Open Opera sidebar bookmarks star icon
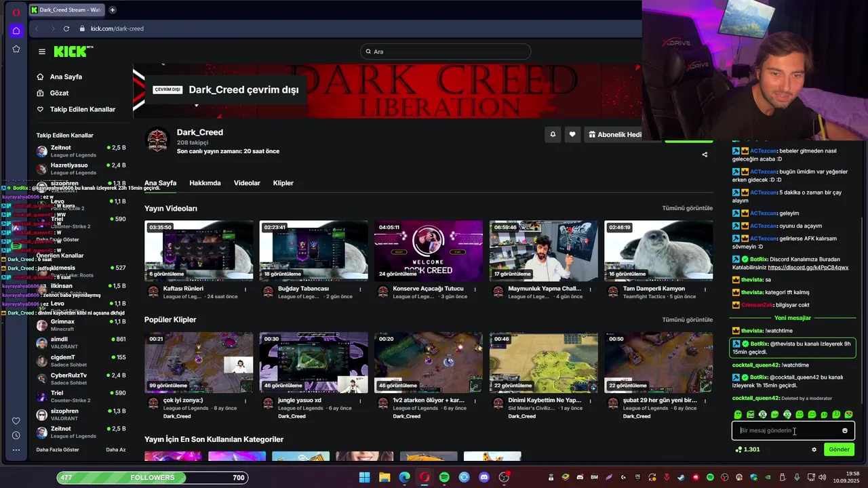The width and height of the screenshot is (868, 488). (x=16, y=49)
